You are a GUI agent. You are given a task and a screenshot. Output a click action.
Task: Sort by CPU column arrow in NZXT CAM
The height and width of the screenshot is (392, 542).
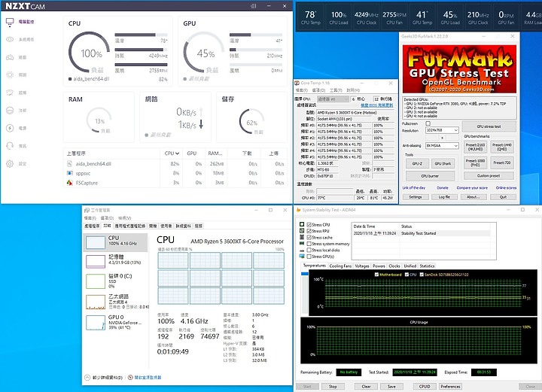[177, 153]
